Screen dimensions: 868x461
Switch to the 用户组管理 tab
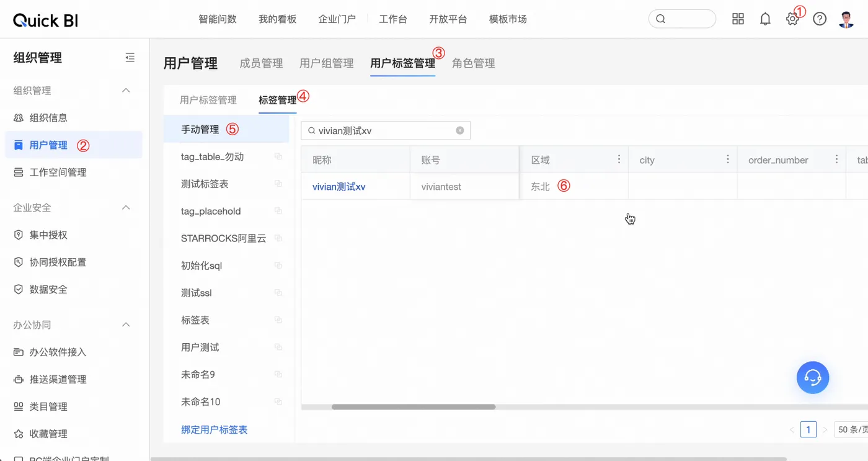[327, 63]
